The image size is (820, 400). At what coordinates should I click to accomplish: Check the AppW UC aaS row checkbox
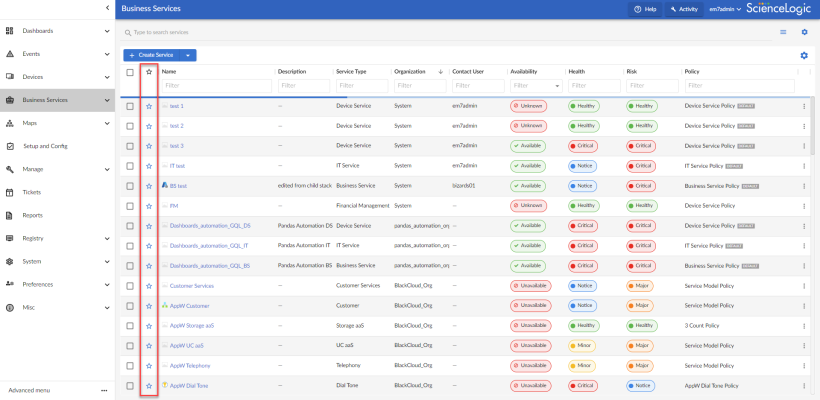pos(130,346)
